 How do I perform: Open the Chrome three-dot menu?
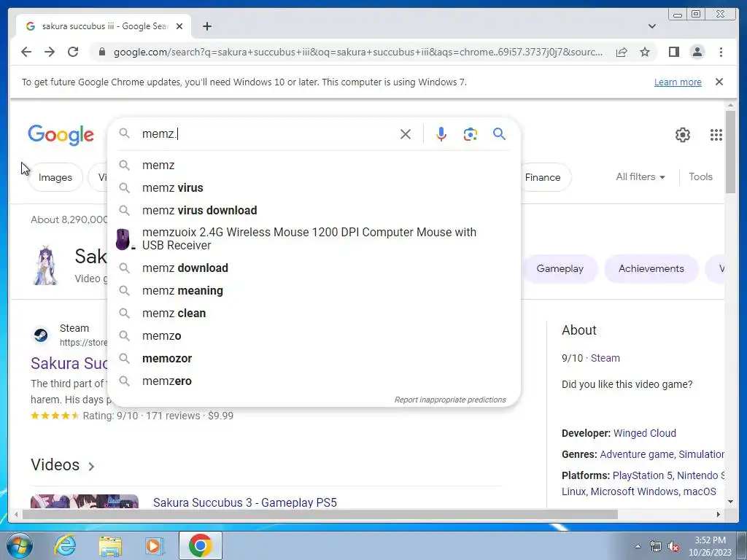(x=721, y=52)
